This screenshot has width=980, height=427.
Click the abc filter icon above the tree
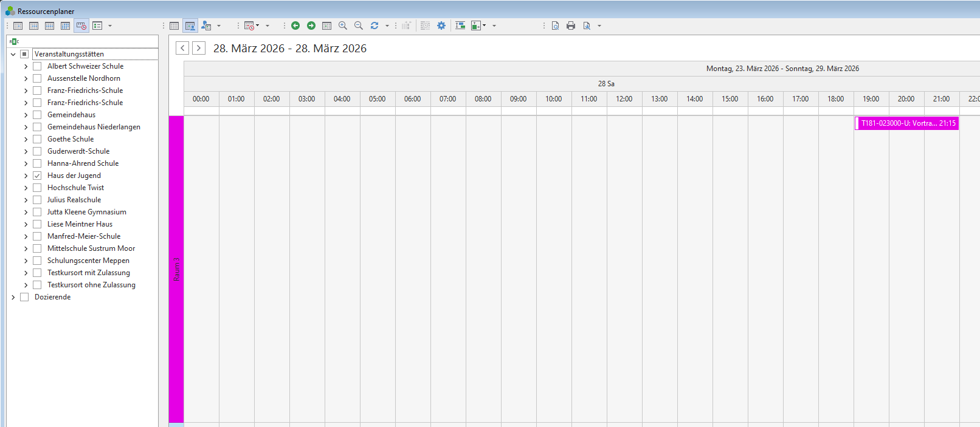(x=14, y=41)
